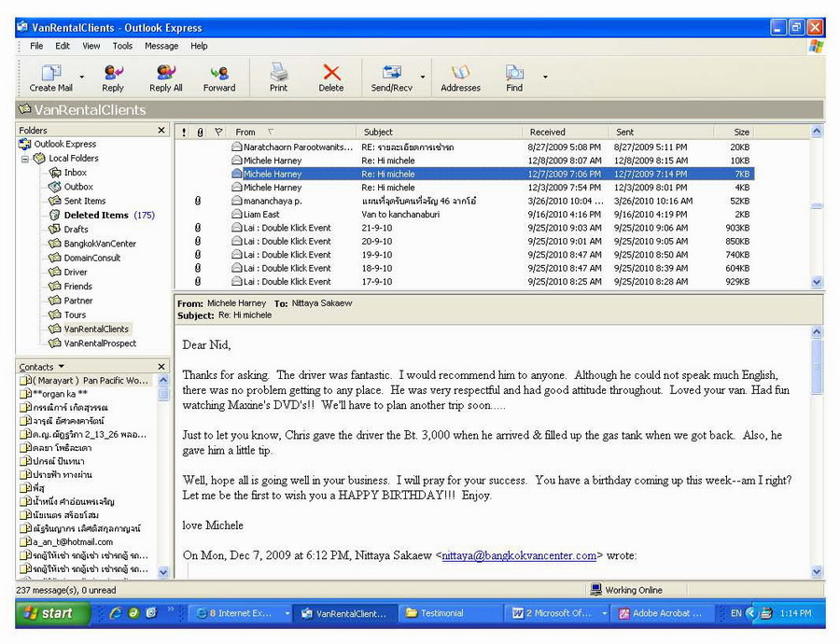Click the preview pane scroll down arrow
840x644 pixels.
point(817,572)
